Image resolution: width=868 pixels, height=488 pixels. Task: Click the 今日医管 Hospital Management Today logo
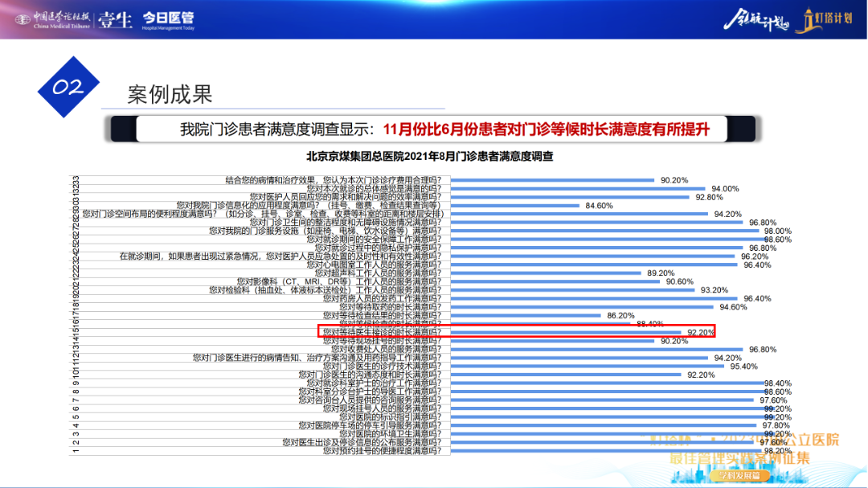168,19
